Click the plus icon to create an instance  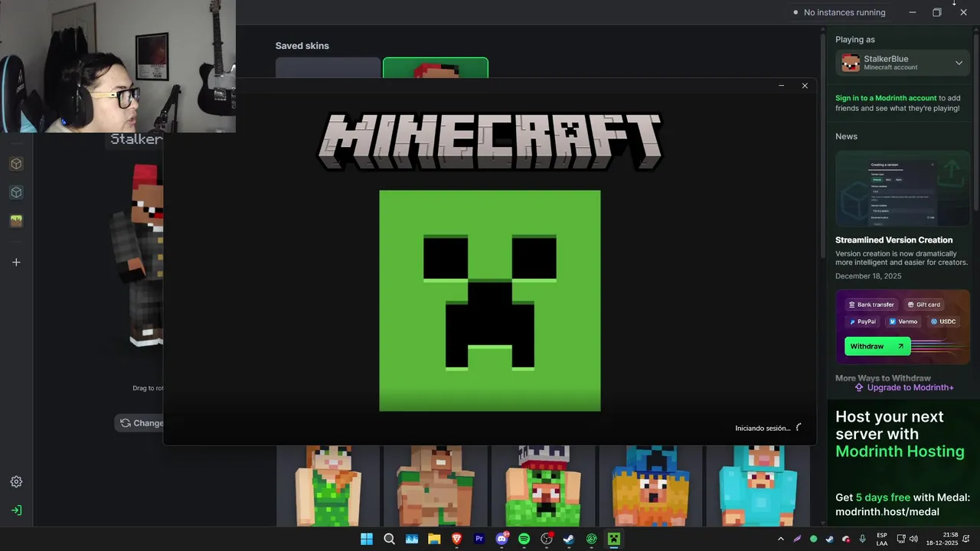tap(16, 262)
